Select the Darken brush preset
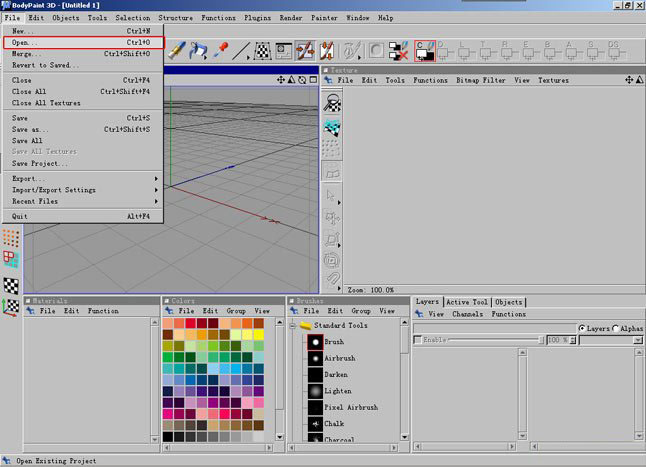 pos(328,375)
